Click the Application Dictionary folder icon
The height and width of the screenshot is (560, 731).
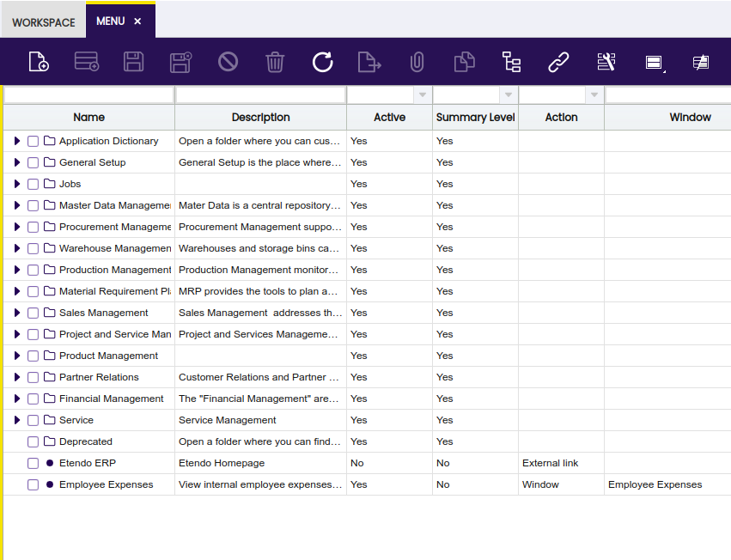(x=50, y=140)
